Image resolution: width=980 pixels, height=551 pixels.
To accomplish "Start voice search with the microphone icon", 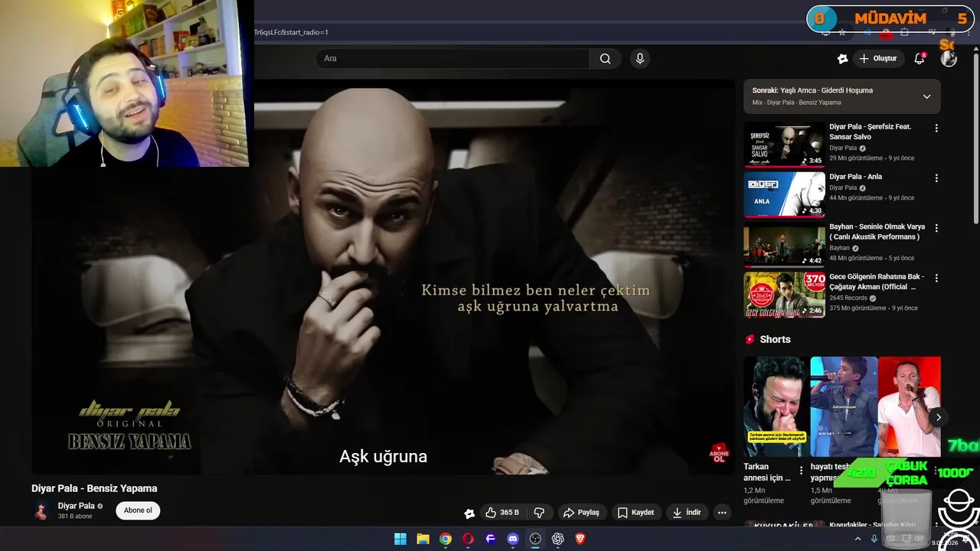I will coord(640,59).
